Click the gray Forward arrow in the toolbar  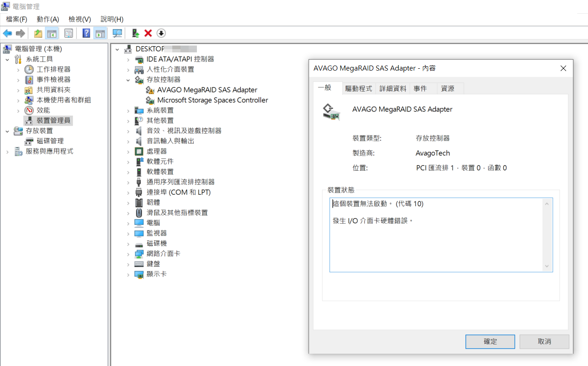pyautogui.click(x=20, y=33)
